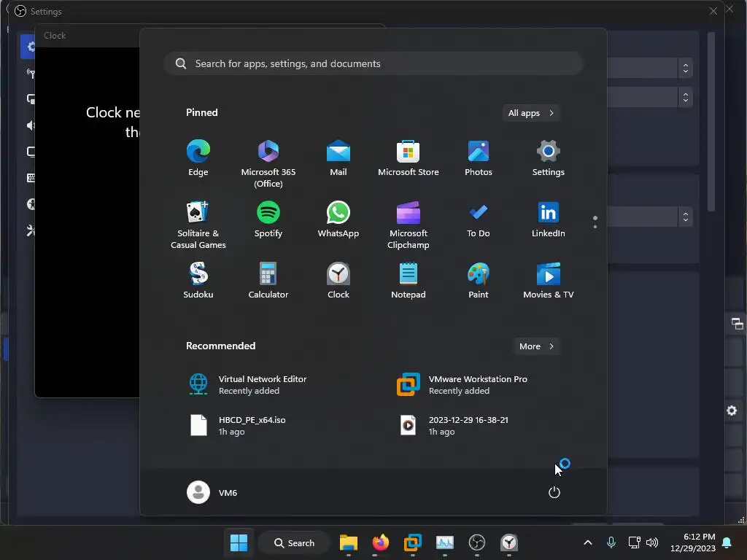Select Advanced tools tab in OBS Settings
Viewport: 747px width, 560px height.
point(31,231)
